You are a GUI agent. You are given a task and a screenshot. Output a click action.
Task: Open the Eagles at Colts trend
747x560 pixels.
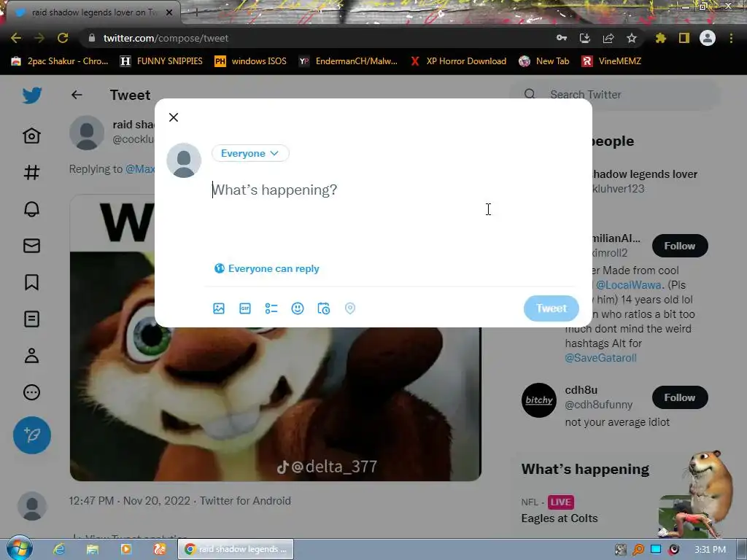560,518
